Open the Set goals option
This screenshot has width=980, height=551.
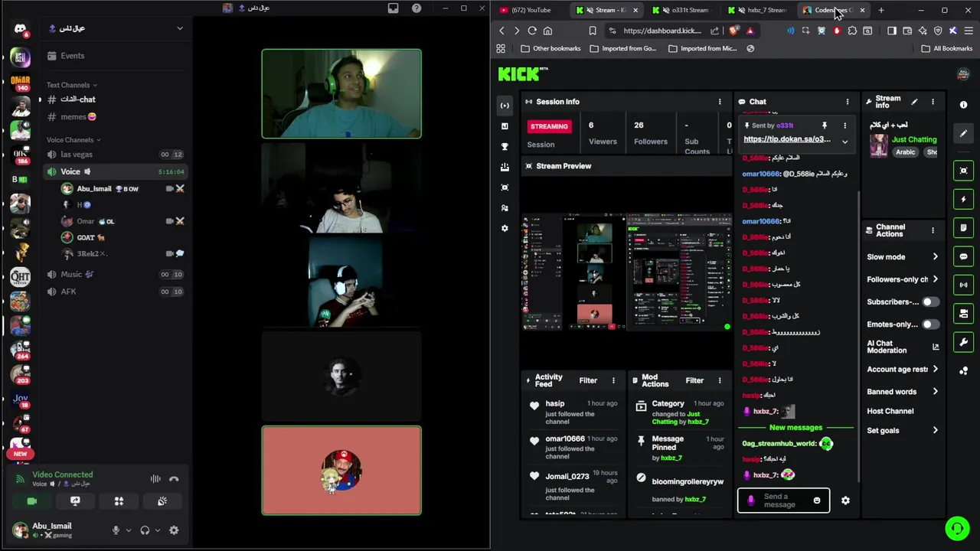[x=903, y=430]
